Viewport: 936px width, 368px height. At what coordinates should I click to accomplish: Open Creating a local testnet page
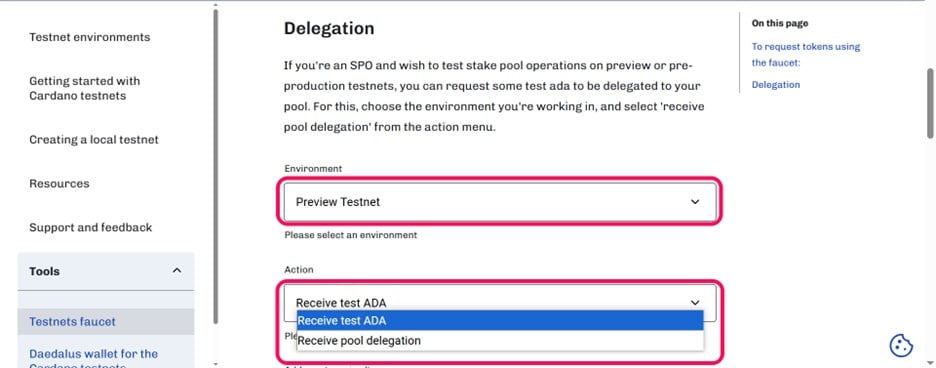(94, 140)
